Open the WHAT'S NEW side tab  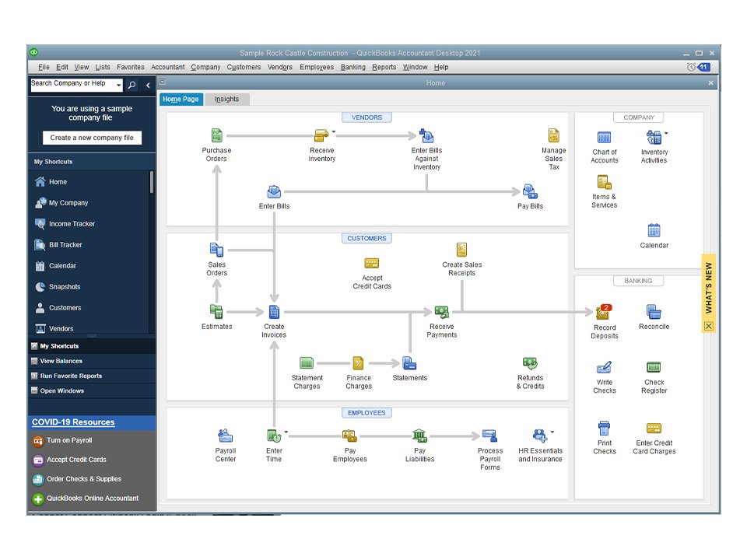[x=708, y=288]
